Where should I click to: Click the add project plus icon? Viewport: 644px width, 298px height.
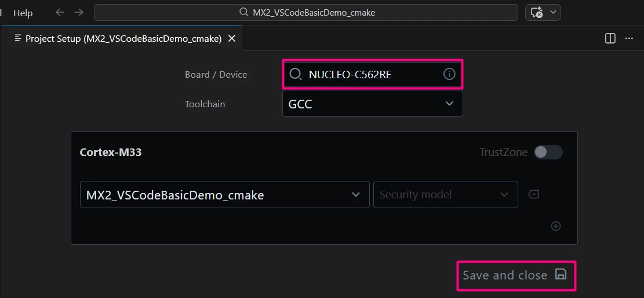tap(556, 226)
